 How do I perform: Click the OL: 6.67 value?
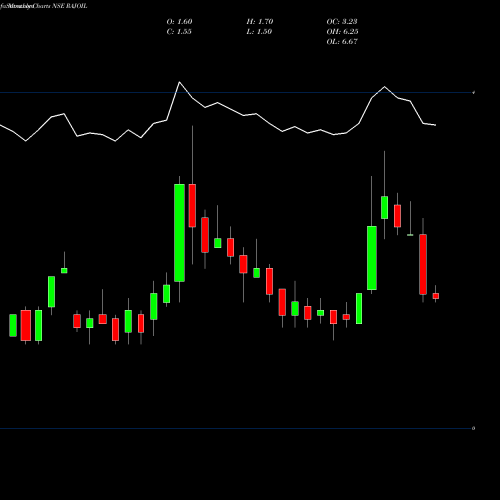342,42
